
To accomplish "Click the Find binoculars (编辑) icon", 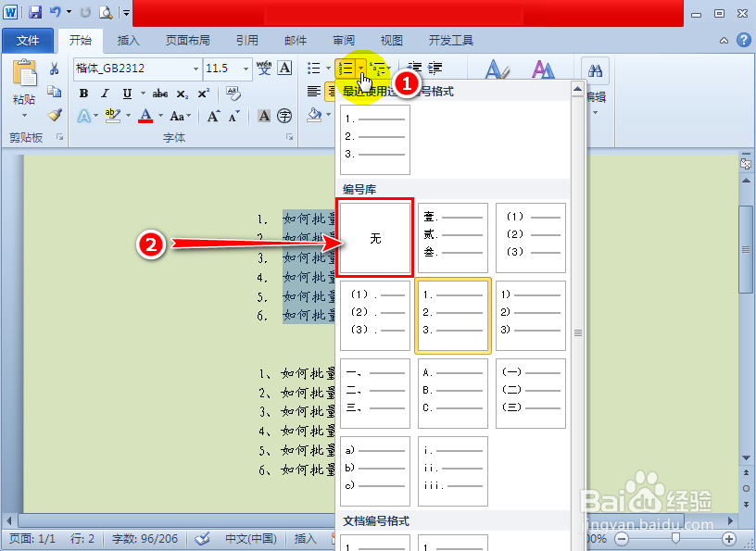I will (595, 71).
